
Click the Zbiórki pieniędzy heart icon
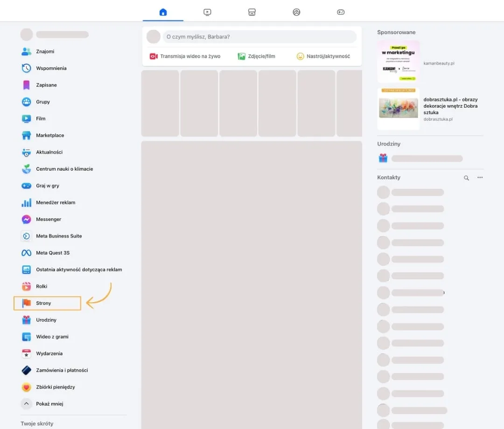click(26, 387)
